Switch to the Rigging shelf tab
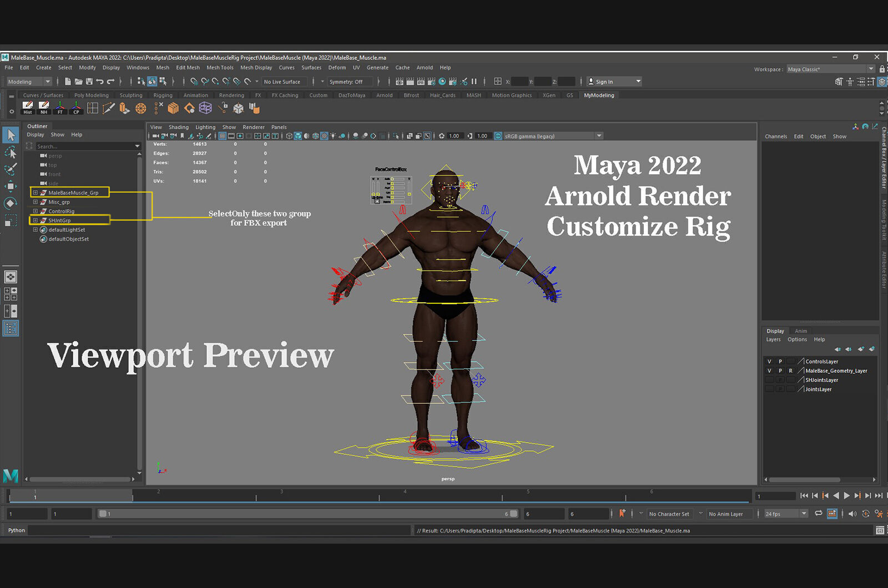888x588 pixels. click(163, 95)
